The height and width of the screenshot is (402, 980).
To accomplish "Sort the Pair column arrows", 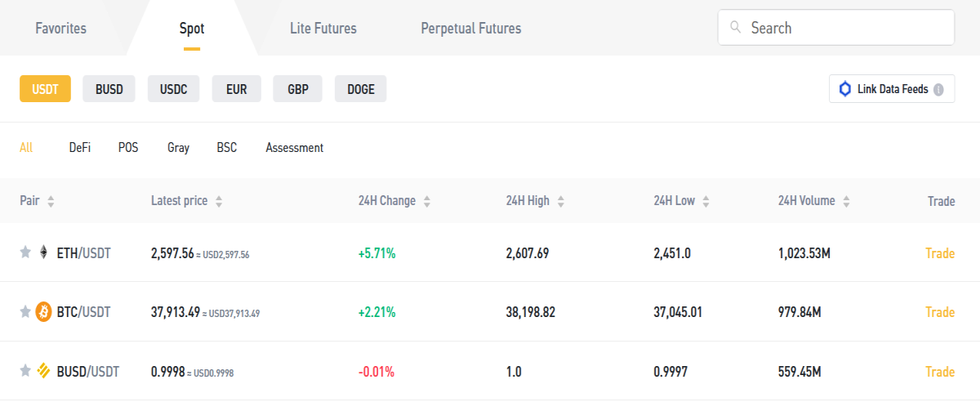I will pos(51,201).
